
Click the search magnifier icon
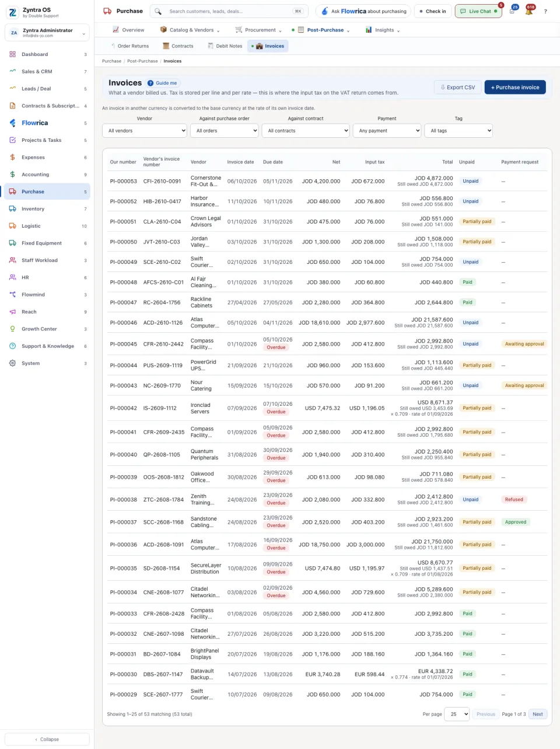159,11
